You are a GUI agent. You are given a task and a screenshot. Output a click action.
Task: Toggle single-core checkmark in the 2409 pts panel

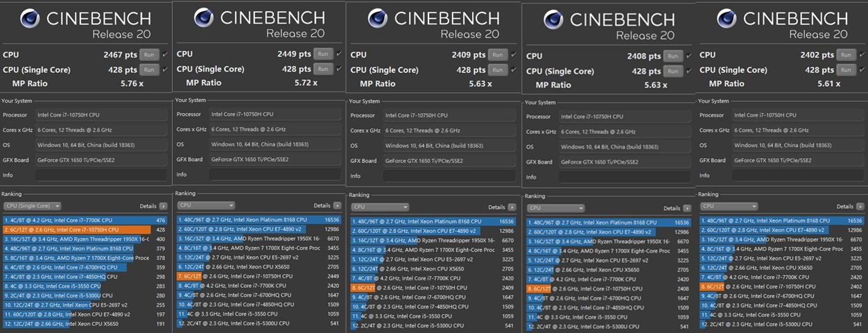pos(512,69)
